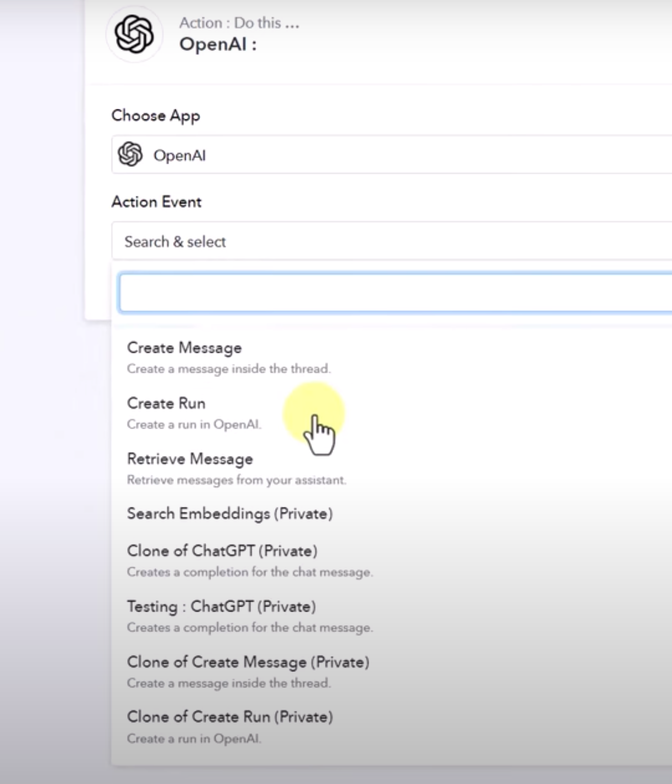Pick Search Embeddings (Private) option
Image resolution: width=672 pixels, height=784 pixels.
[392, 514]
